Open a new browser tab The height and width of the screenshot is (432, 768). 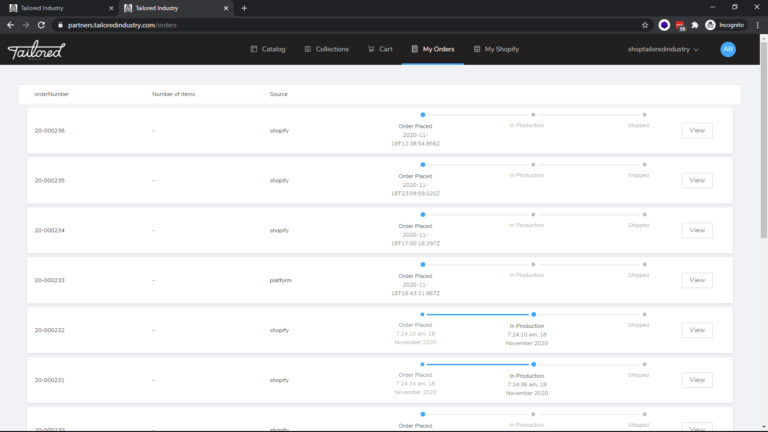point(244,8)
